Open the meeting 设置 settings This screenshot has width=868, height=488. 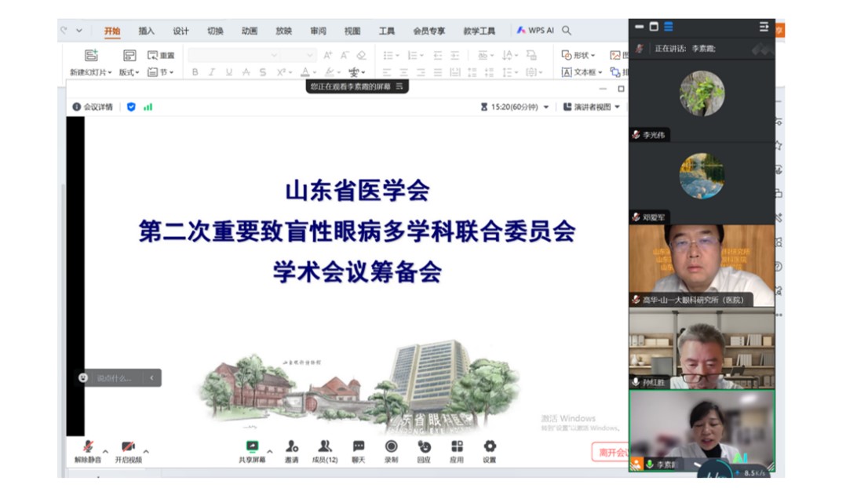tap(488, 446)
